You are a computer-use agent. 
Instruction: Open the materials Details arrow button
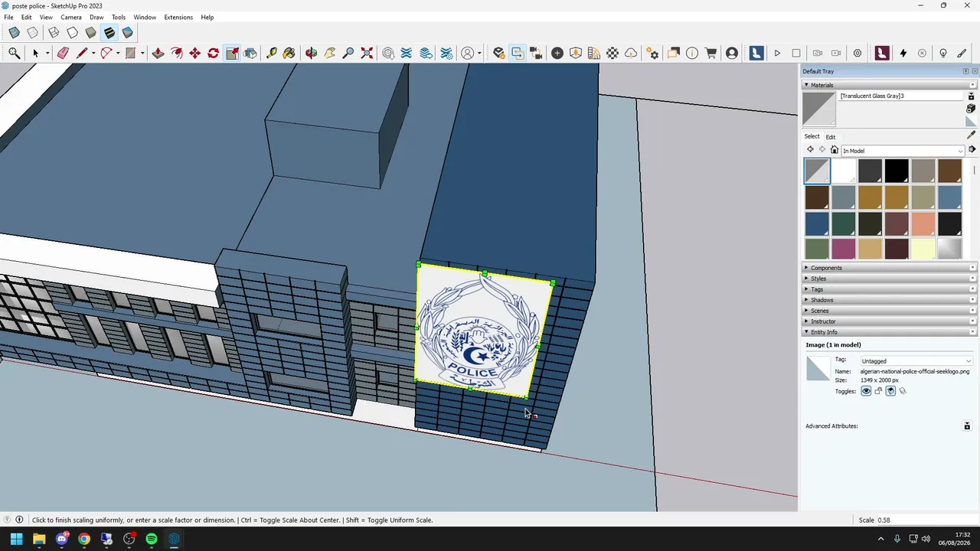point(972,150)
